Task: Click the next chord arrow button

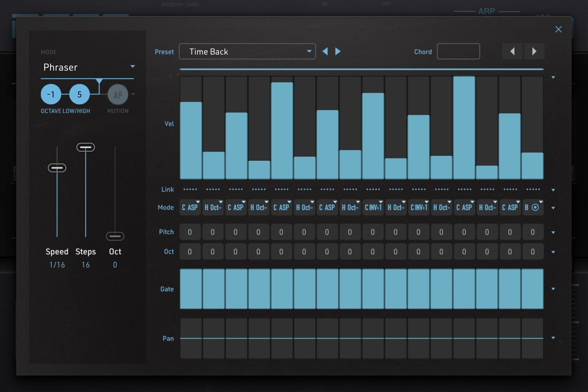Action: coord(534,51)
